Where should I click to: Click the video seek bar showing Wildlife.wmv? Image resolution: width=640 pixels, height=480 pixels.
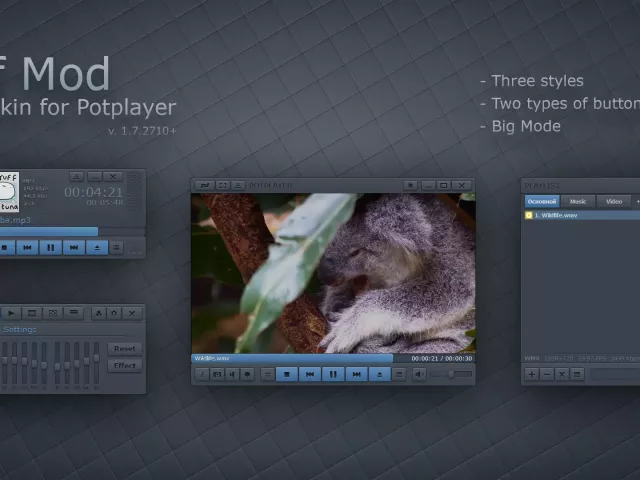tap(300, 357)
